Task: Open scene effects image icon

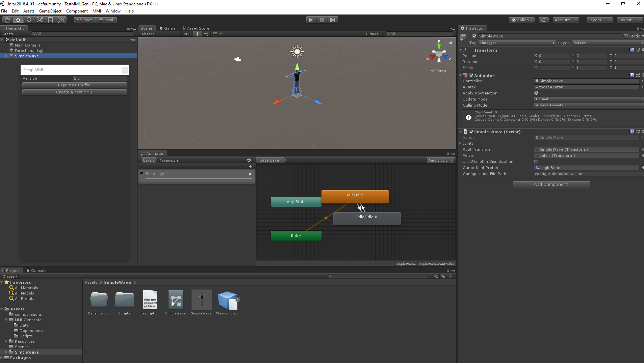Action: pos(215,34)
